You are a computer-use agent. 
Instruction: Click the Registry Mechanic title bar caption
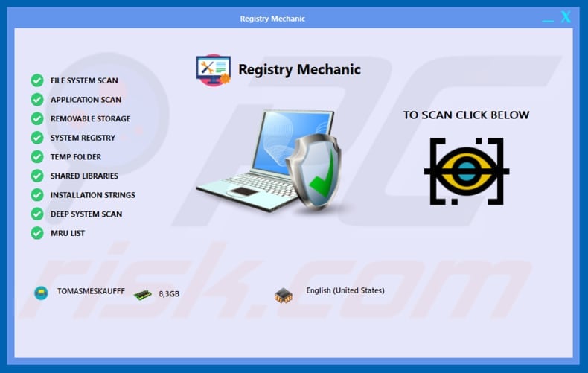click(272, 19)
